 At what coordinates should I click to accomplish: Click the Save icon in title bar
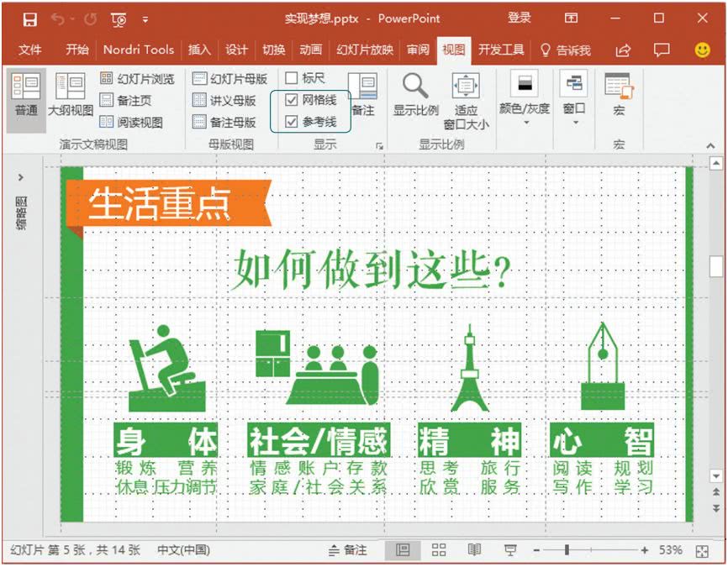click(29, 18)
